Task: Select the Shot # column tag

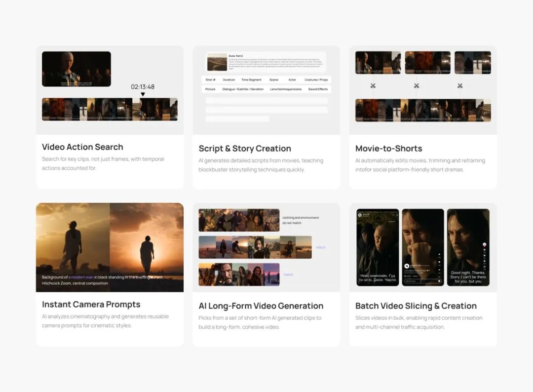Action: [210, 79]
